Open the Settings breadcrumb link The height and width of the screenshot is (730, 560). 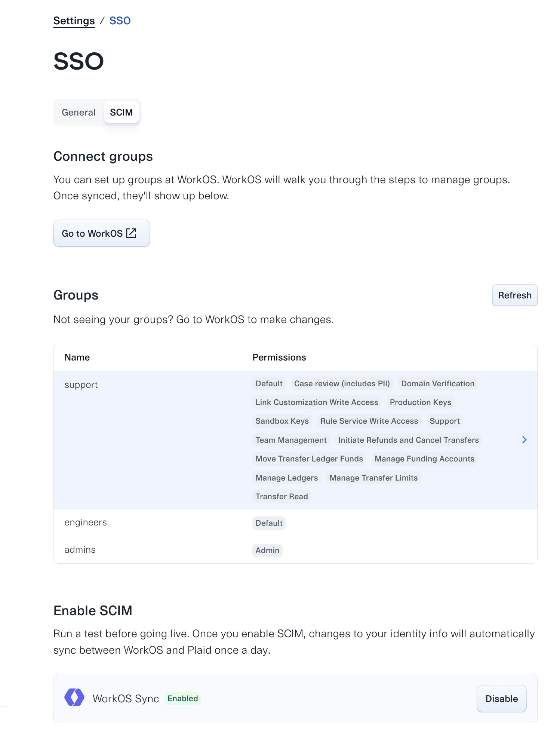click(74, 21)
